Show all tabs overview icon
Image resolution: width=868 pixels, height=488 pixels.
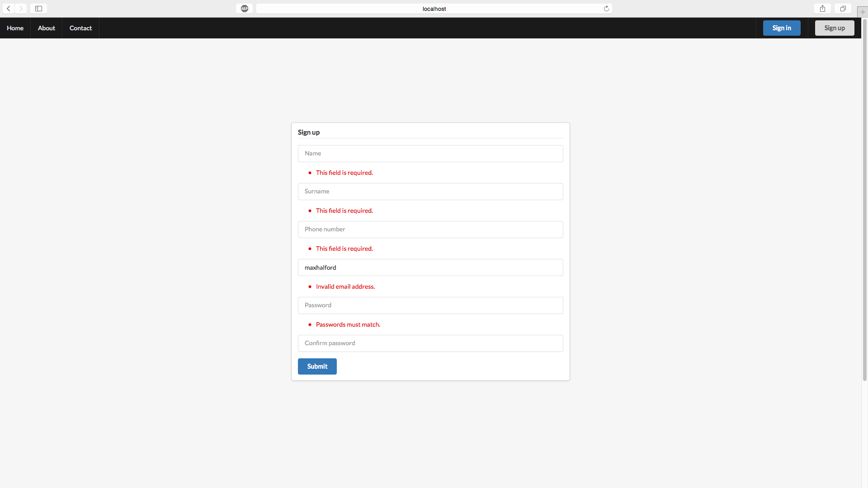843,9
